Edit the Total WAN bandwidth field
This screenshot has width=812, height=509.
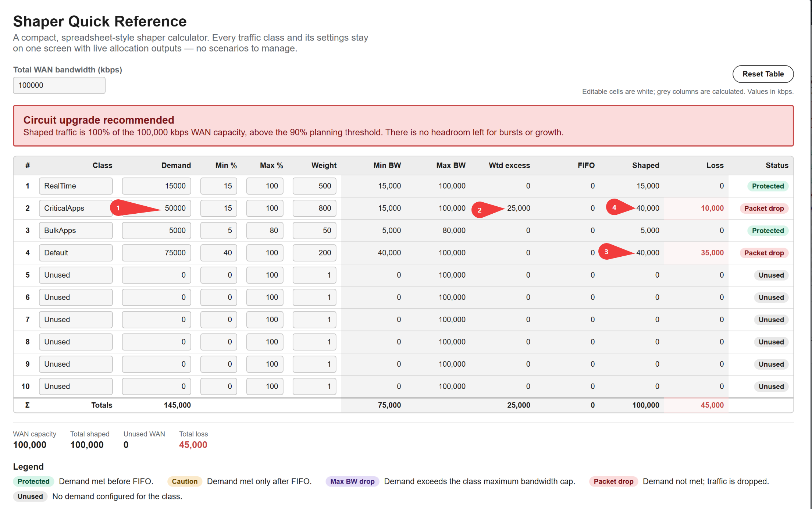[59, 85]
